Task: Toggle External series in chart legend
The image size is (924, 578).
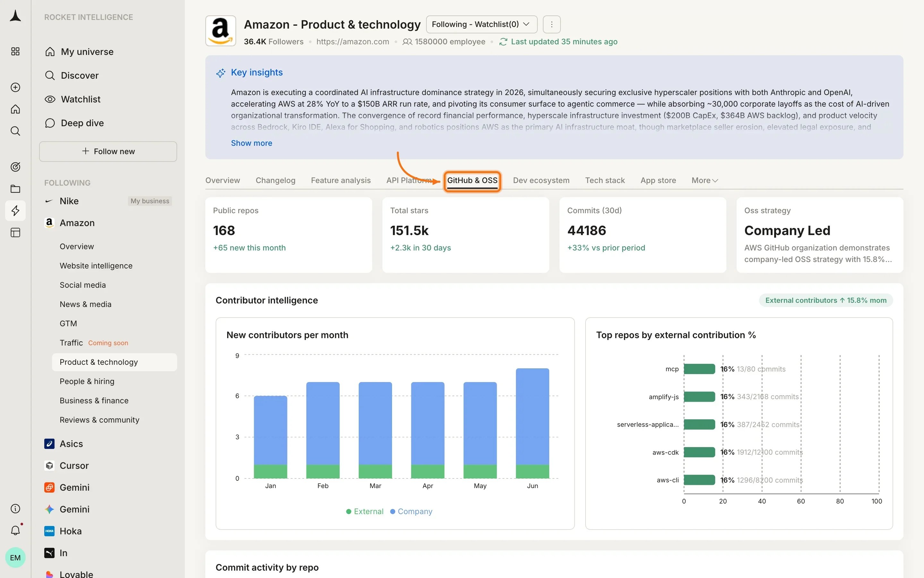Action: coord(365,512)
